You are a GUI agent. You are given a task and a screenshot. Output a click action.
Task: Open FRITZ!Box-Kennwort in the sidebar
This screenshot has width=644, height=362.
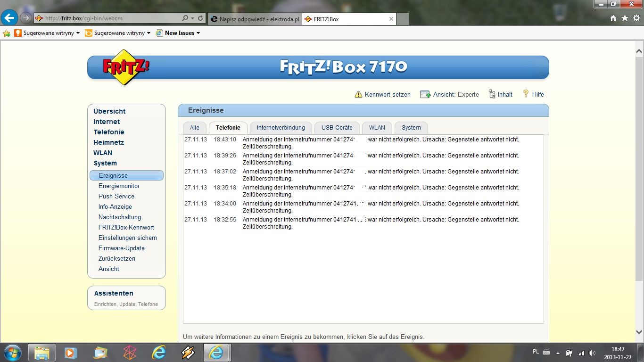[126, 227]
